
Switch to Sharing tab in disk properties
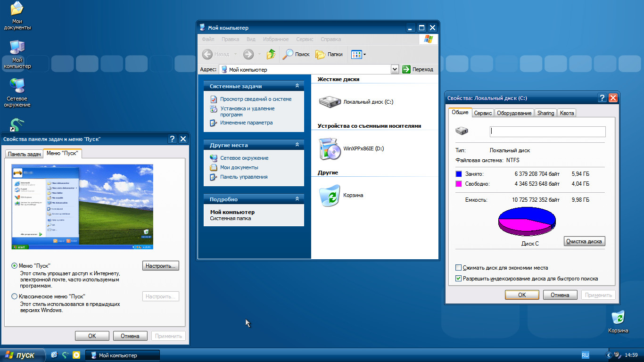coord(545,113)
